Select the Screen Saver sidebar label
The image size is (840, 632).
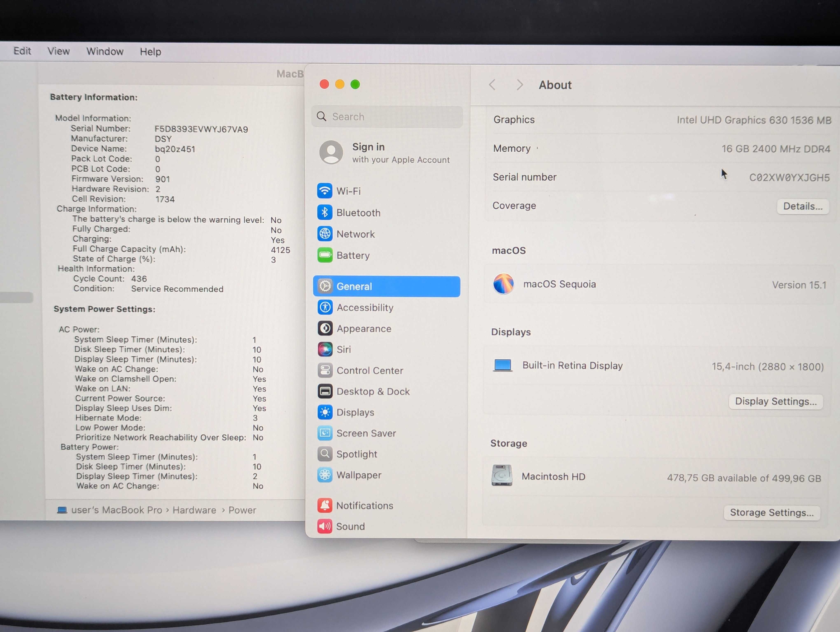366,433
